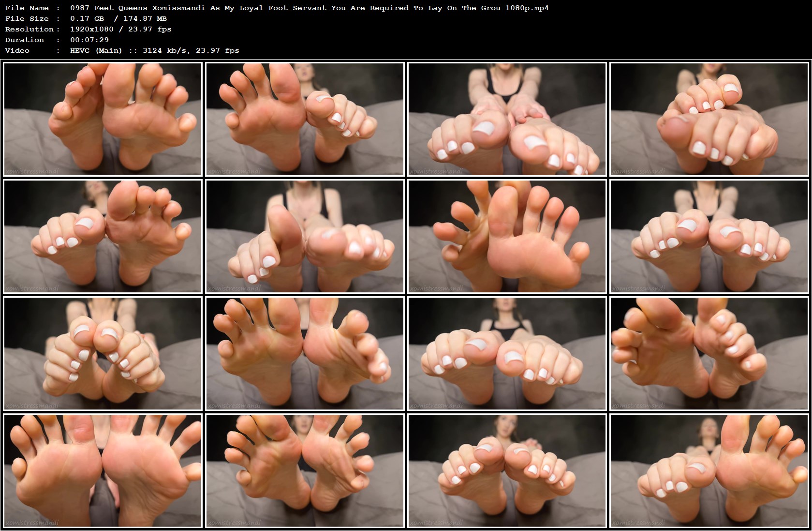The width and height of the screenshot is (812, 531).
Task: Select the third thumbnail in the second row
Action: [507, 236]
